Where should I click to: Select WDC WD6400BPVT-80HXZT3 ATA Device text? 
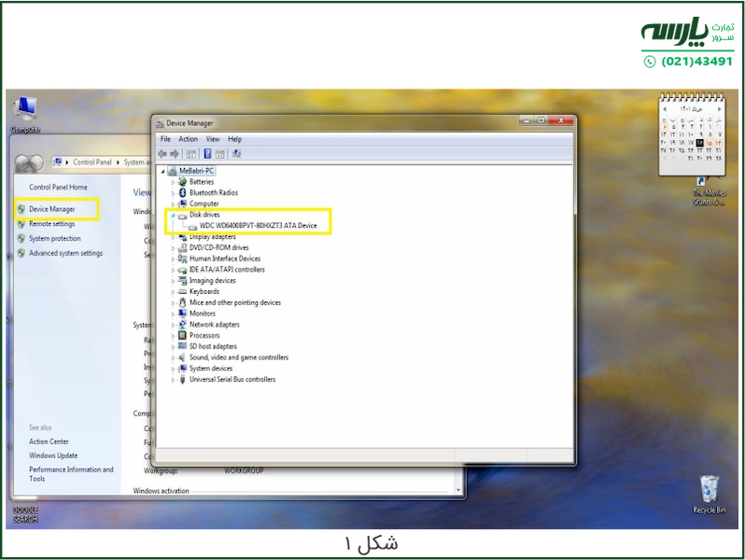click(x=258, y=226)
